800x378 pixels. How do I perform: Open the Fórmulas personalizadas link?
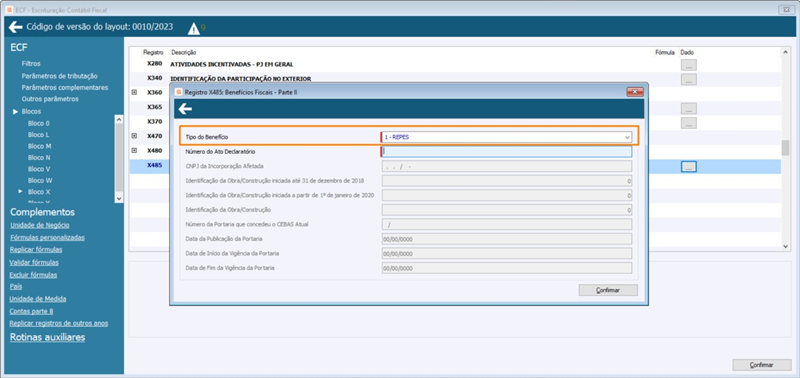point(47,237)
